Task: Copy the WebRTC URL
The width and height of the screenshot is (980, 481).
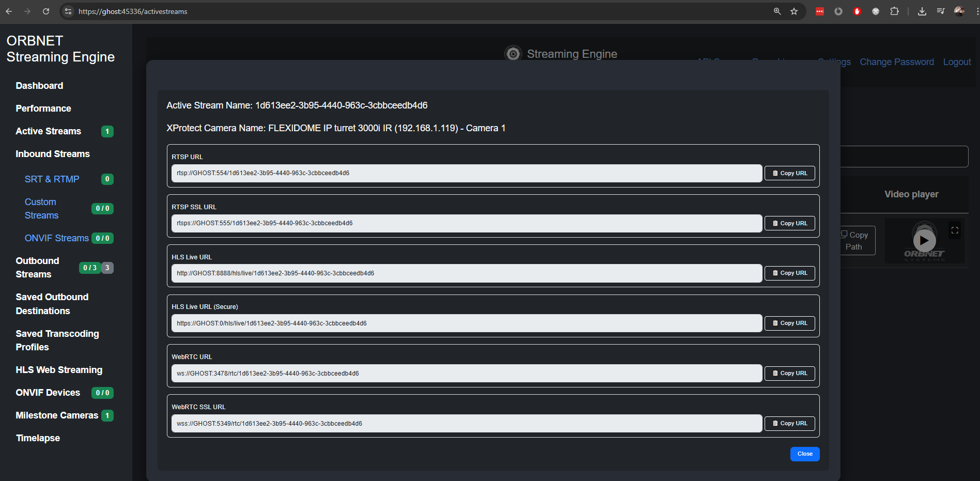Action: tap(789, 373)
